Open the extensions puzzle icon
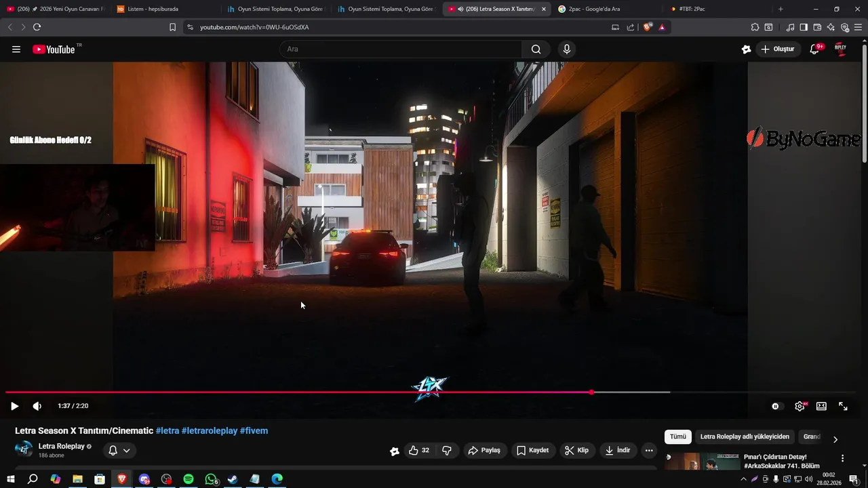Image resolution: width=868 pixels, height=488 pixels. tap(755, 27)
